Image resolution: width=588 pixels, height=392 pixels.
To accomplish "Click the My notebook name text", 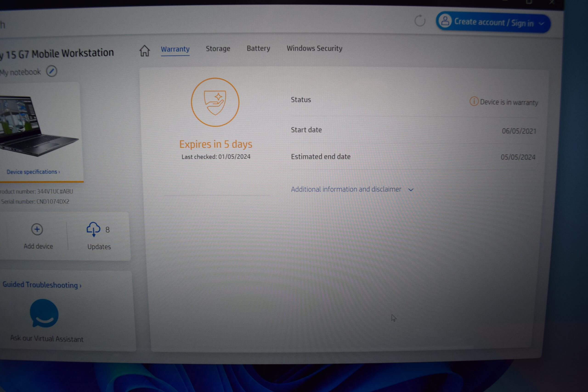I will click(x=20, y=72).
